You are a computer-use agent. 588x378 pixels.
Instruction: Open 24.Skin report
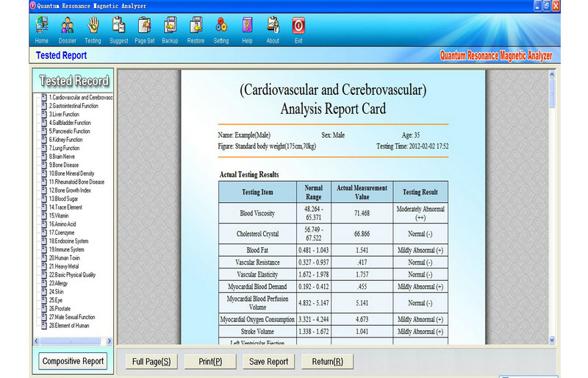tap(57, 292)
